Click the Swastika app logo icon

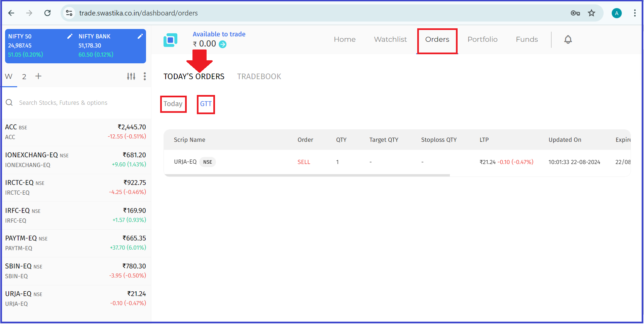click(170, 40)
